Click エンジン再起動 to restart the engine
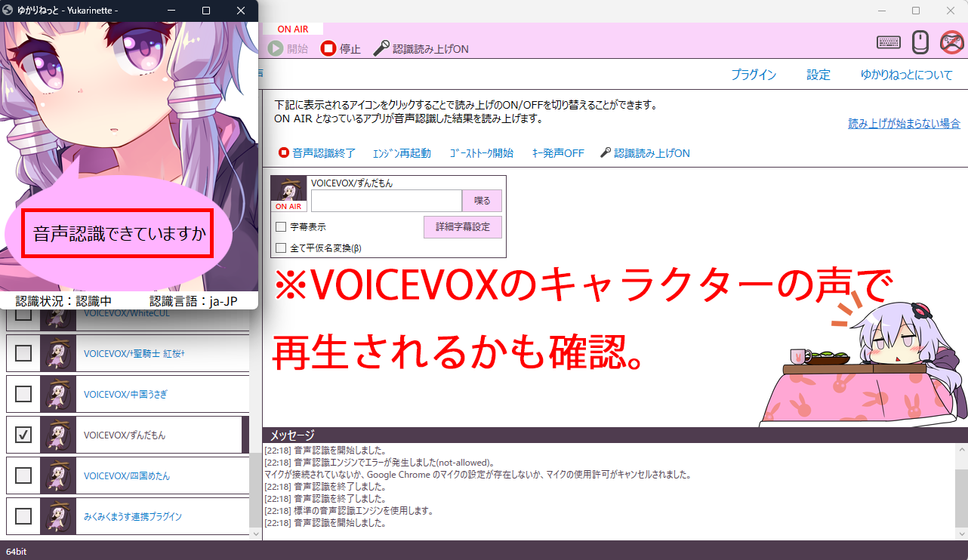968x560 pixels. pos(402,153)
